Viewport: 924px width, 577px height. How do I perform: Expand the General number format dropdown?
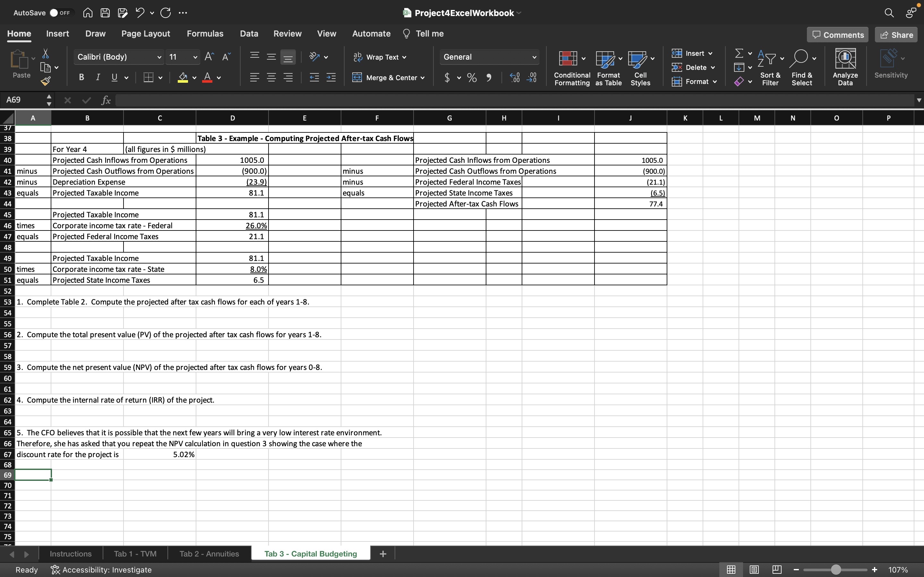(x=534, y=57)
